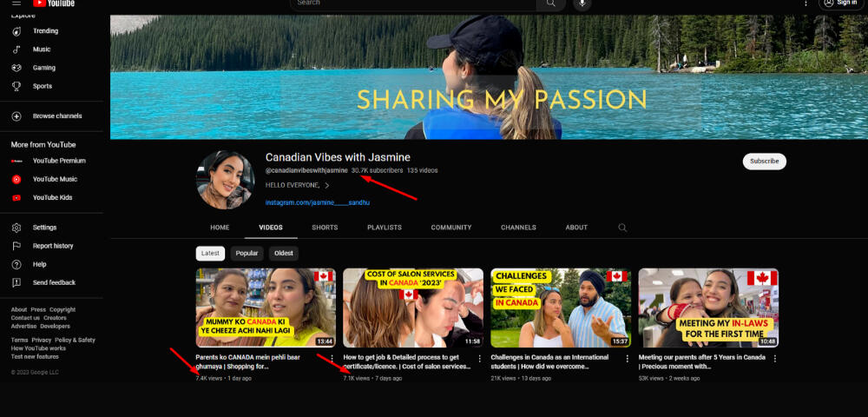Click the Settings gear icon
This screenshot has width=868, height=417.
[x=16, y=228]
